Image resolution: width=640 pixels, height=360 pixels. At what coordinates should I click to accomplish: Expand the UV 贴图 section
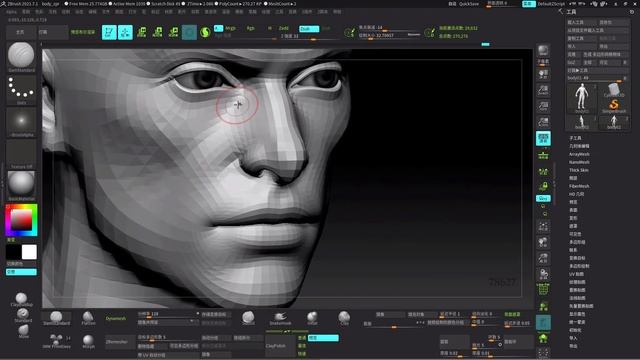click(576, 274)
